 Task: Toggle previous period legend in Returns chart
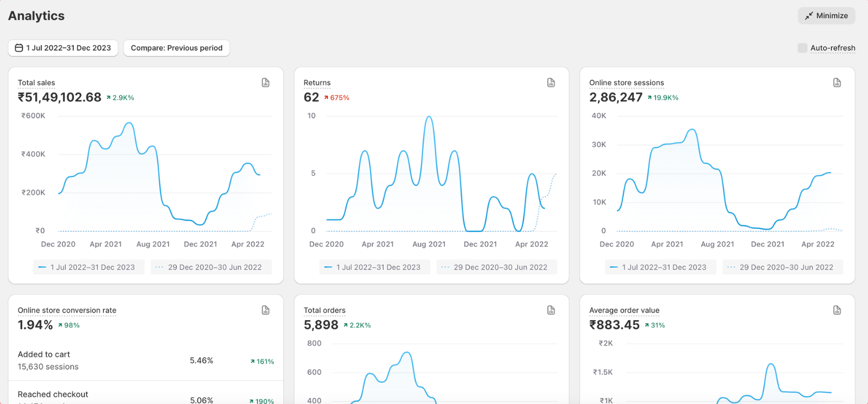click(x=496, y=267)
